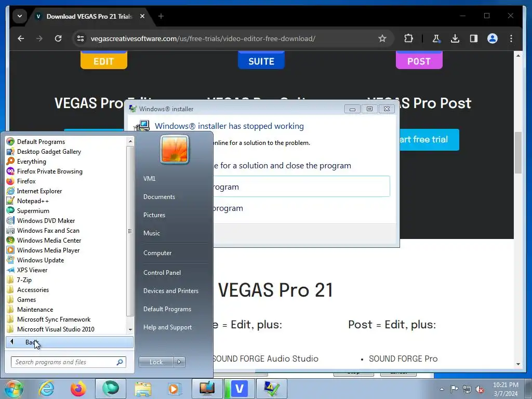Open Help and Support
The image size is (532, 399).
coord(168,327)
